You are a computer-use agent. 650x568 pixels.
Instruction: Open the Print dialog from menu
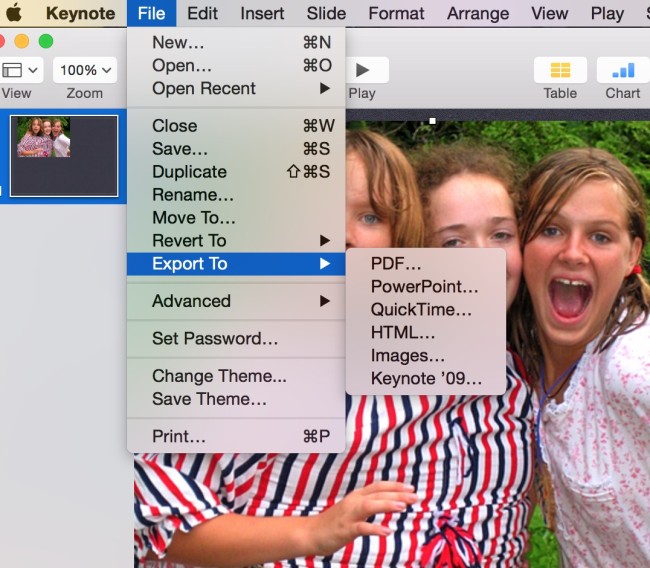tap(179, 436)
